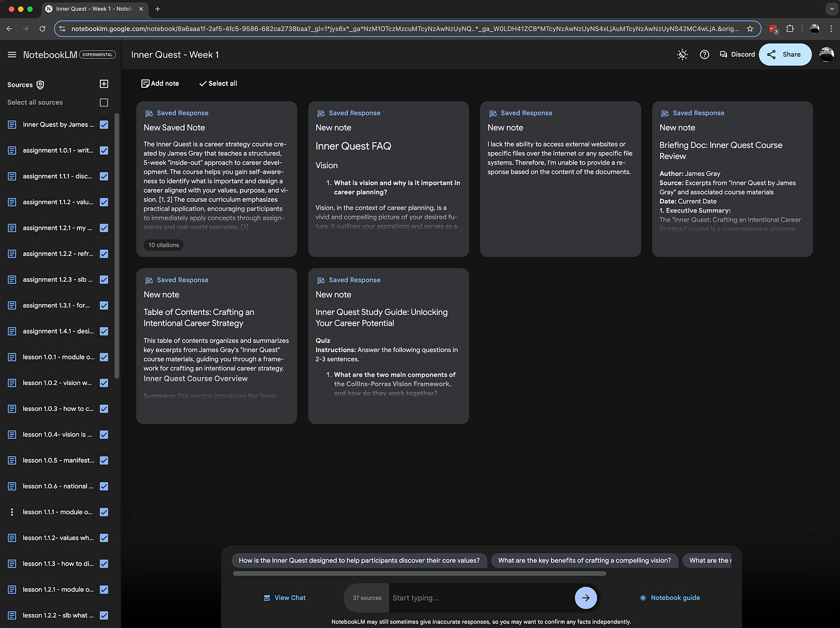Open the Notebook guide
Image resolution: width=840 pixels, height=628 pixels.
tap(669, 598)
